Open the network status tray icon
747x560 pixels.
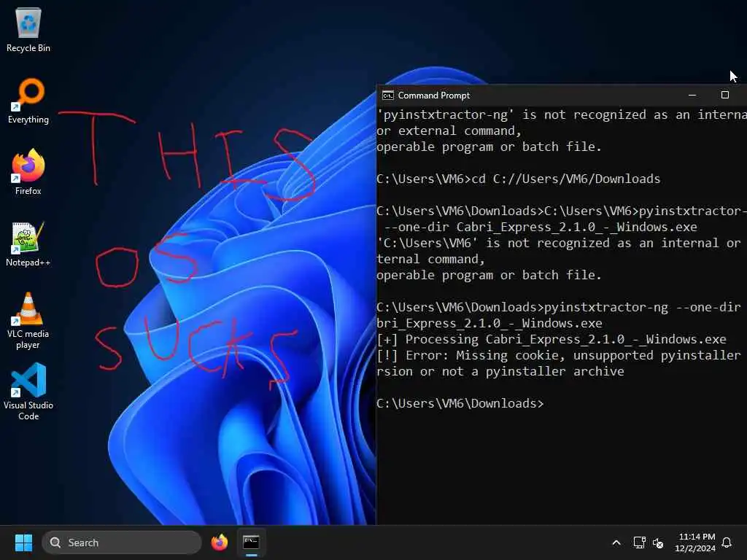(x=639, y=542)
